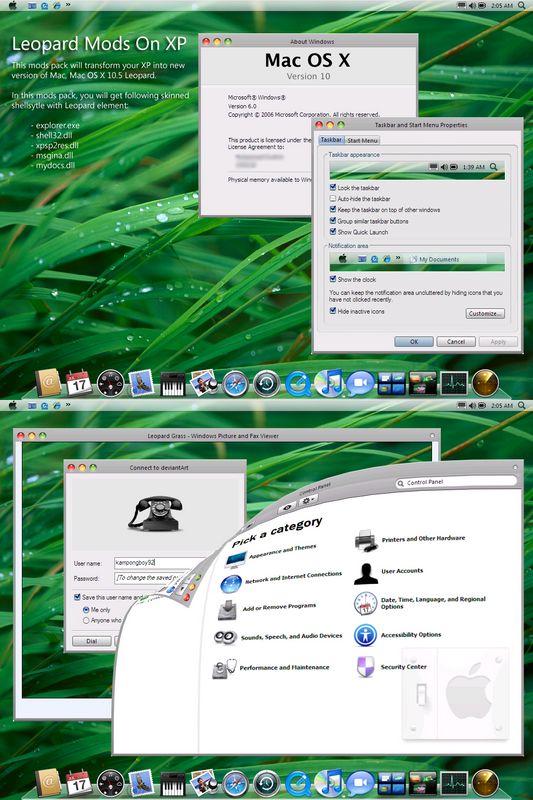The height and width of the screenshot is (800, 533).
Task: Open Spotlight magnifier above the About Windows dialog
Action: click(522, 5)
